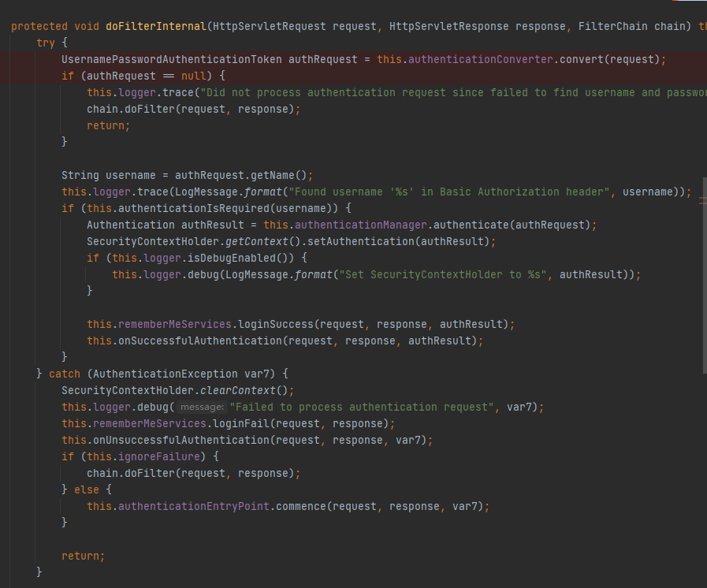Click the "Found username '%s'" string literal
707x588 pixels.
(449, 192)
